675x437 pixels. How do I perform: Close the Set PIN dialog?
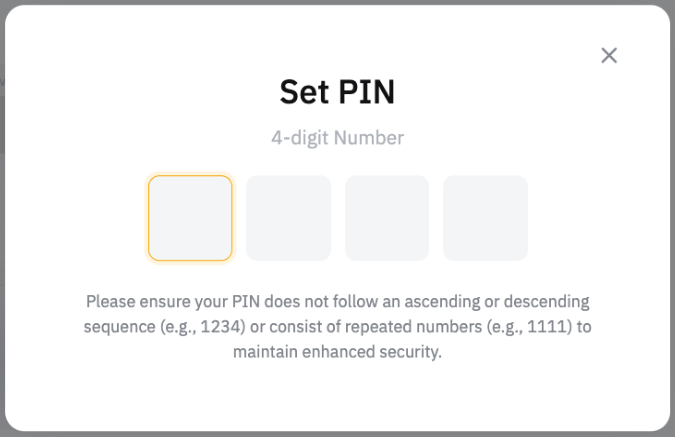609,56
